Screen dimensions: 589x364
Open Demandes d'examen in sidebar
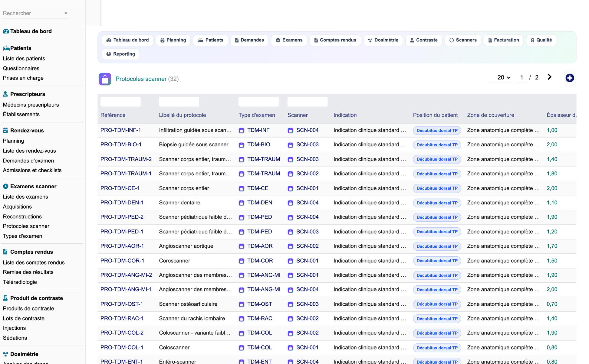28,161
